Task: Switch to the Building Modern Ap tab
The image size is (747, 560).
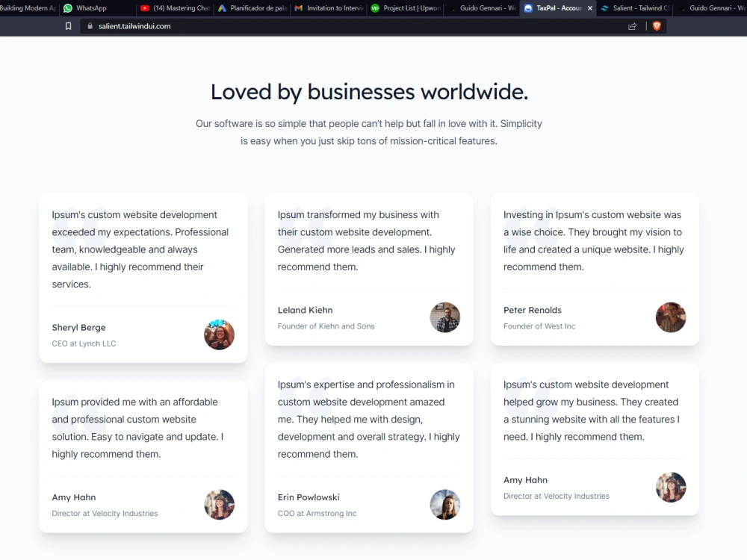Action: point(28,8)
